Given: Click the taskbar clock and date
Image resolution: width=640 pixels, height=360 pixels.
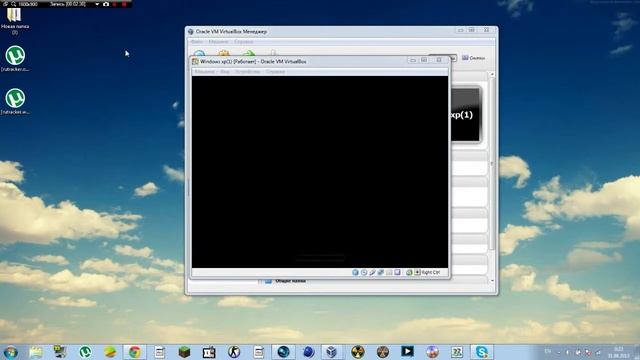Looking at the screenshot, I should pyautogui.click(x=618, y=352).
